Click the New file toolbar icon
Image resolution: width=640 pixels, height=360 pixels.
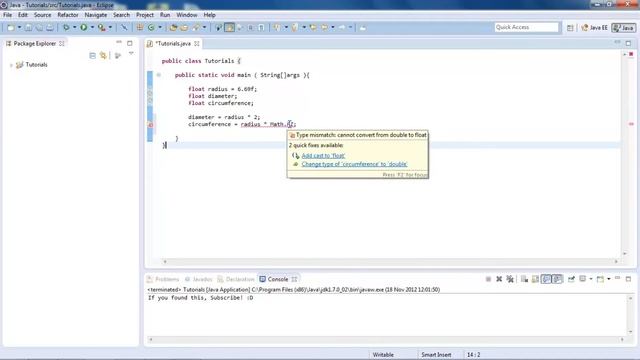(11, 28)
